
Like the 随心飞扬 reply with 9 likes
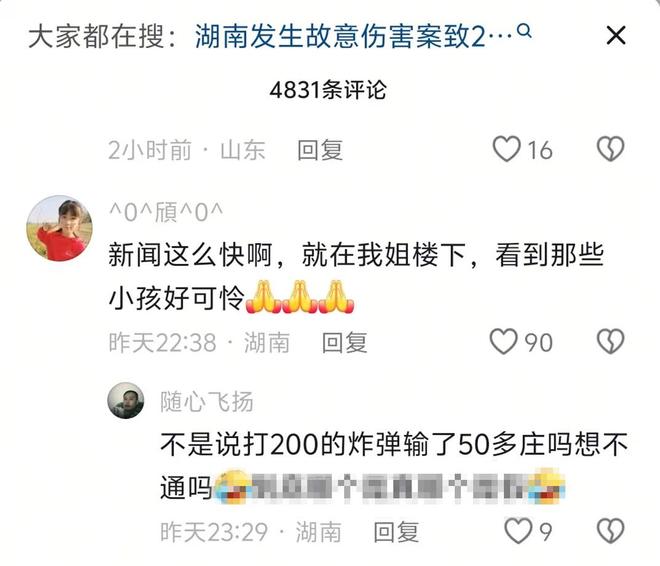coord(518,531)
